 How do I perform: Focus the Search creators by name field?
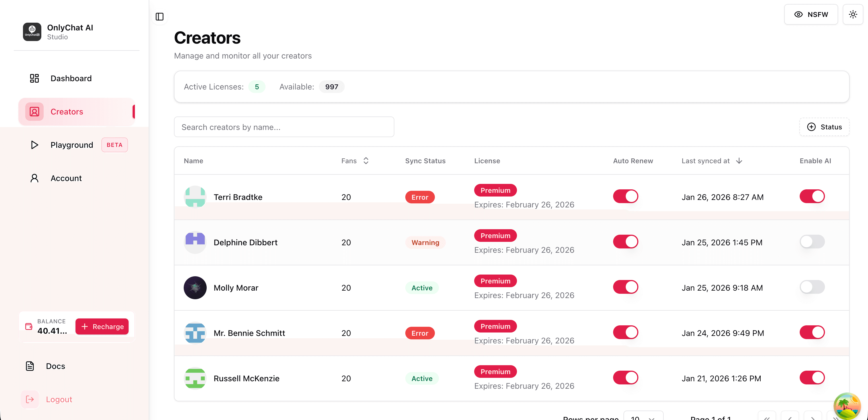tap(284, 127)
